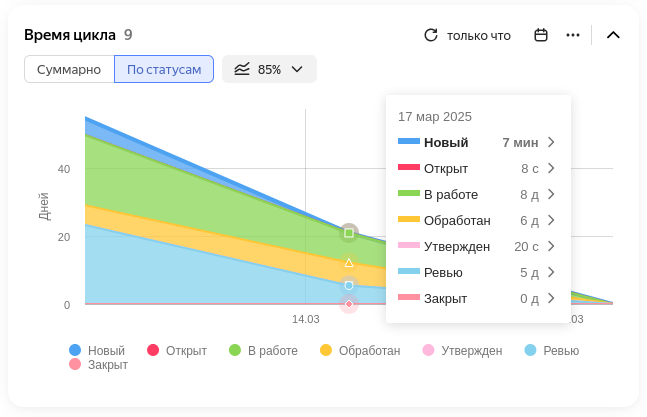Image resolution: width=647 pixels, height=417 pixels.
Task: Expand the Новый row arrow in the tooltip
Action: coord(551,142)
